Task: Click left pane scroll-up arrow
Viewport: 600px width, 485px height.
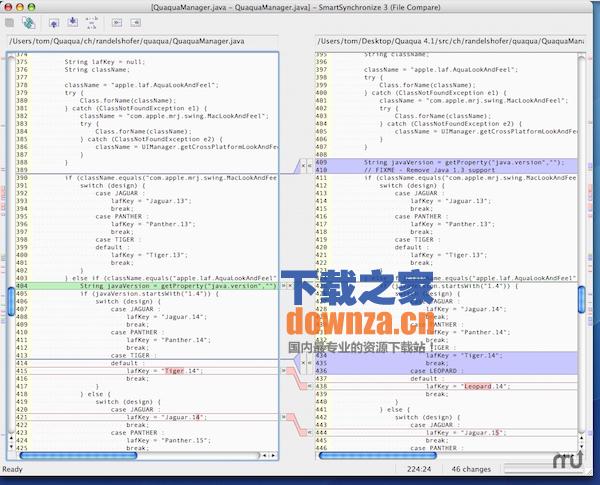Action: [x=11, y=437]
